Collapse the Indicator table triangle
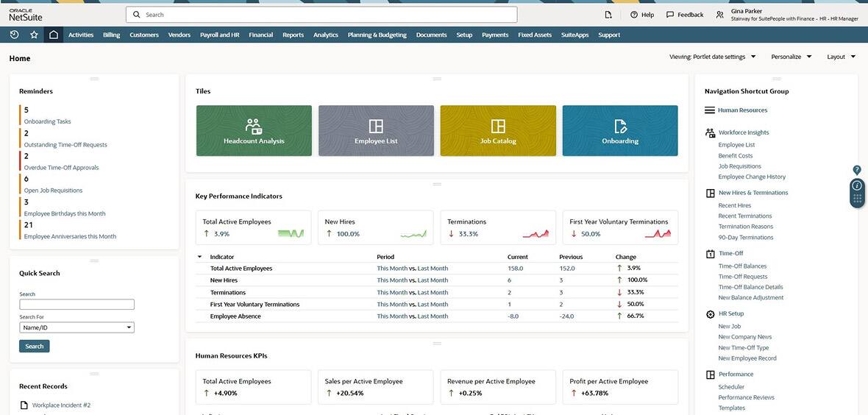The width and height of the screenshot is (868, 415). tap(199, 257)
